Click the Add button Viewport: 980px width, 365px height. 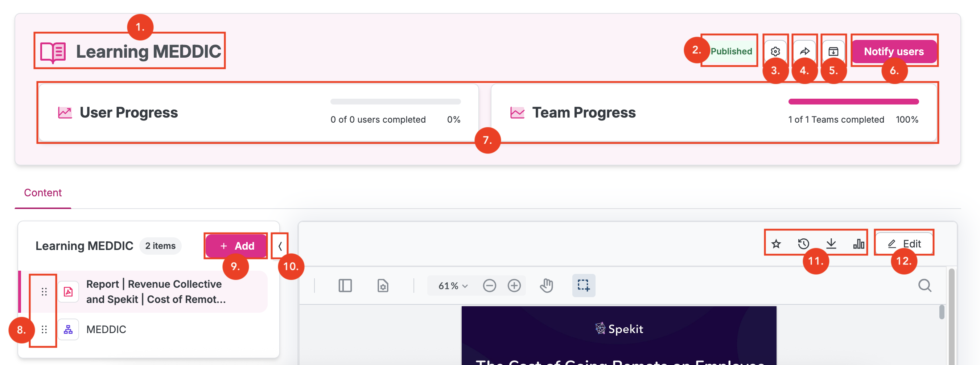click(236, 246)
